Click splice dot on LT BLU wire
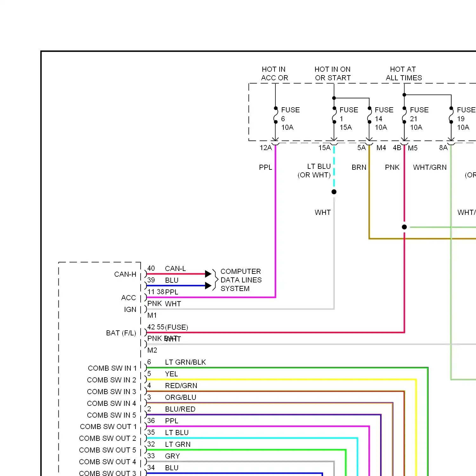 click(334, 192)
